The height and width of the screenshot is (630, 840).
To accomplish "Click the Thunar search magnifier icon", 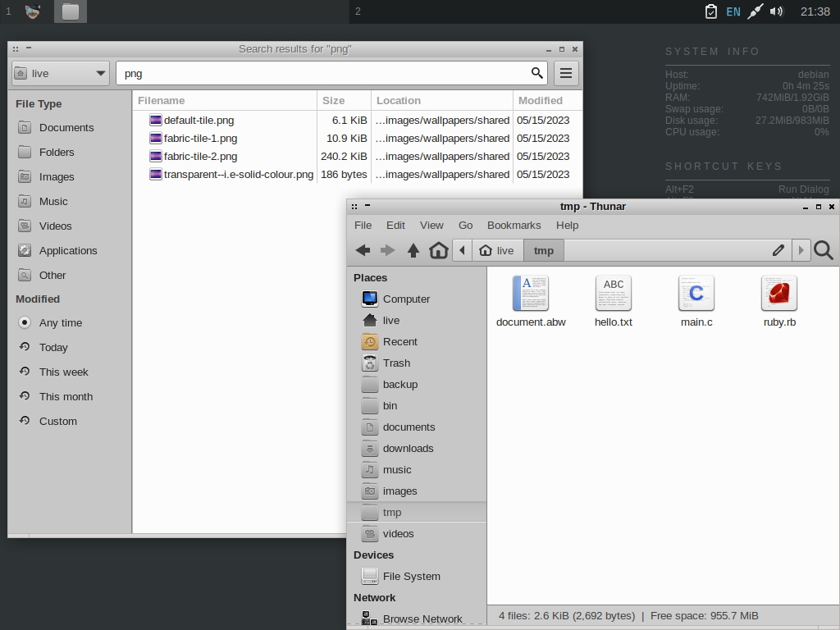I will 824,250.
